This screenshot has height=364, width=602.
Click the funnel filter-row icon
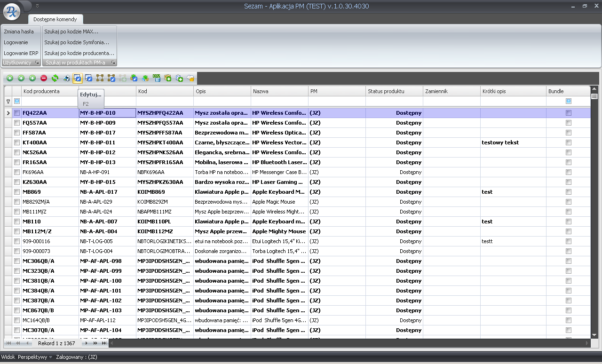(x=8, y=101)
